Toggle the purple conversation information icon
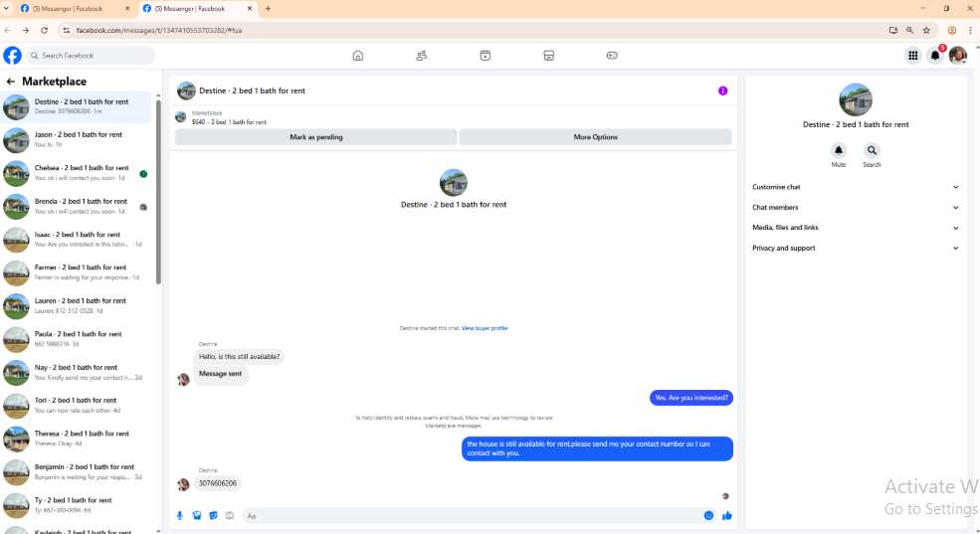Screen dimensions: 980x534 (722, 90)
